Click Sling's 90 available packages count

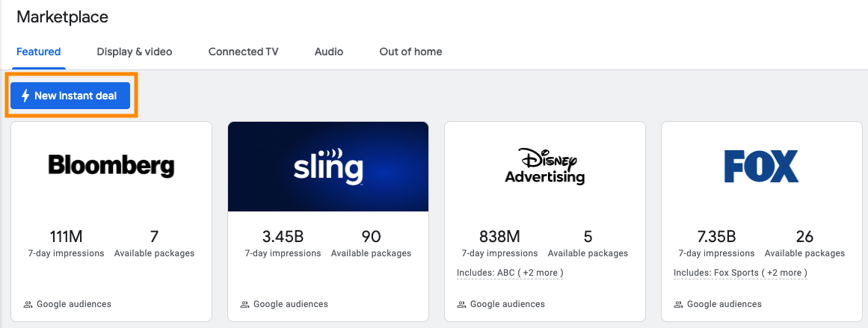click(x=371, y=237)
